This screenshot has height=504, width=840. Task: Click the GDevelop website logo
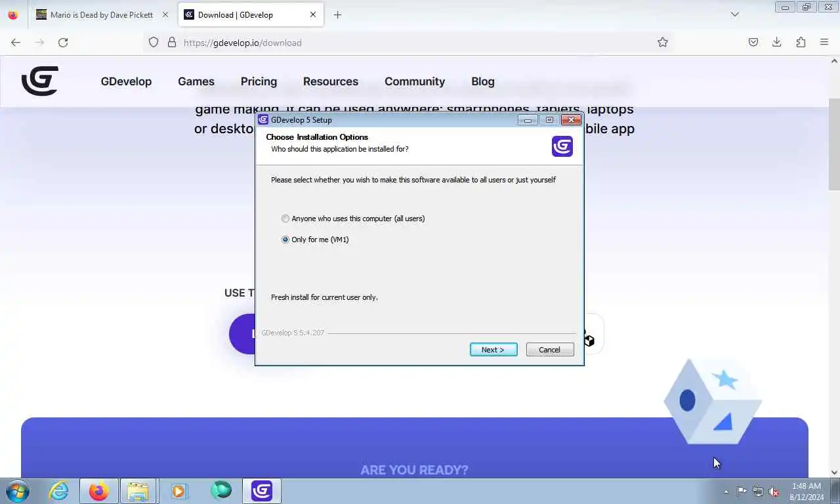(x=40, y=81)
